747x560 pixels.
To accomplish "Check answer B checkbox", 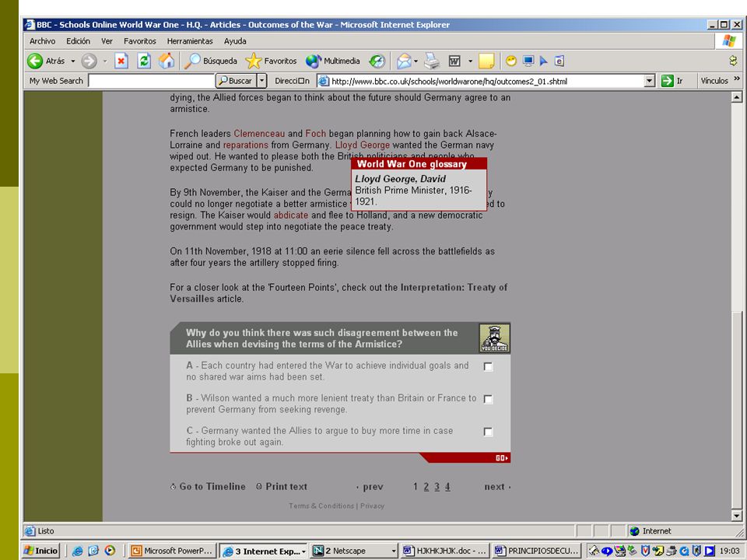I will click(x=488, y=399).
